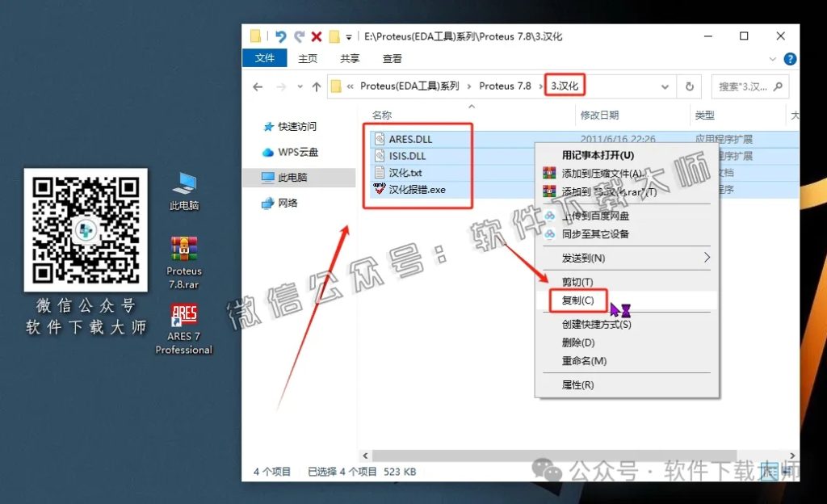Click the Redo icon on quick access toolbar
This screenshot has height=504, width=827.
pos(300,36)
